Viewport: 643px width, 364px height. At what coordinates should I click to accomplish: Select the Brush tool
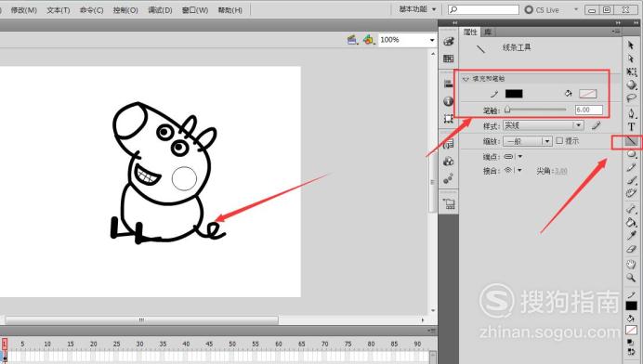click(x=631, y=180)
